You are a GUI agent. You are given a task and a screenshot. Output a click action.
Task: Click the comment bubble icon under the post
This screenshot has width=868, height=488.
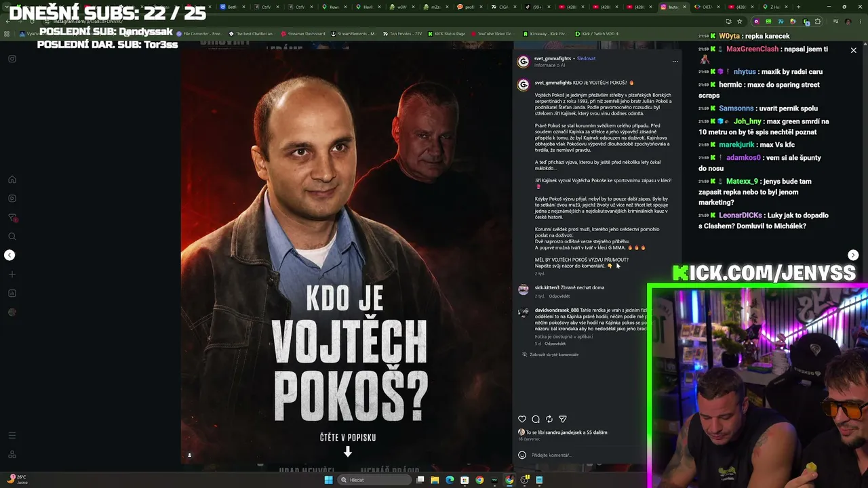[x=536, y=419]
